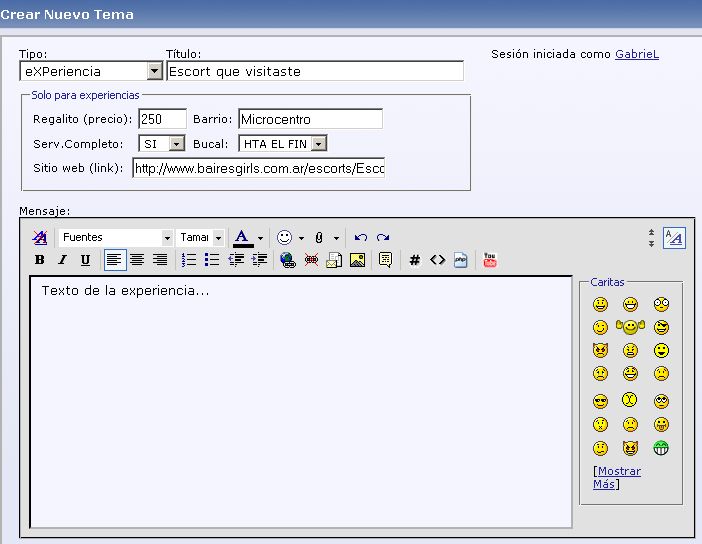Insert a YouTube video tag
Screen dimensions: 702x544
[490, 260]
